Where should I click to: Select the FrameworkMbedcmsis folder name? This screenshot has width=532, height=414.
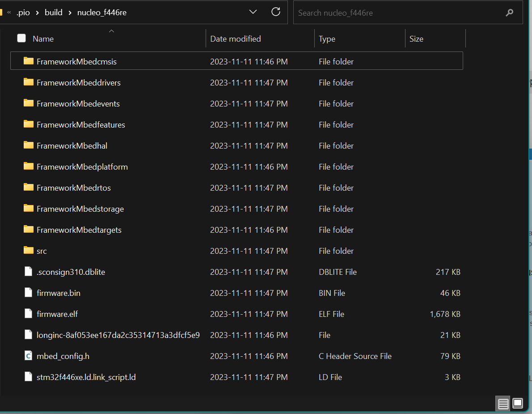pyautogui.click(x=77, y=61)
